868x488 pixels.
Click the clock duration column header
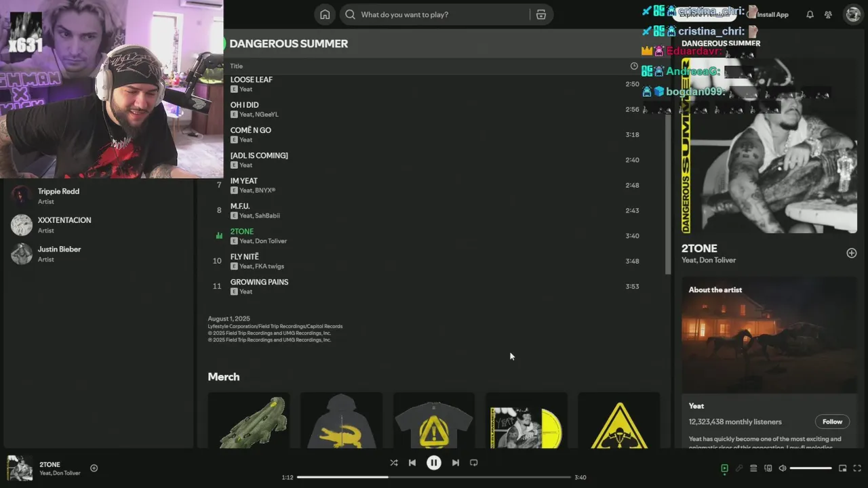click(x=634, y=66)
